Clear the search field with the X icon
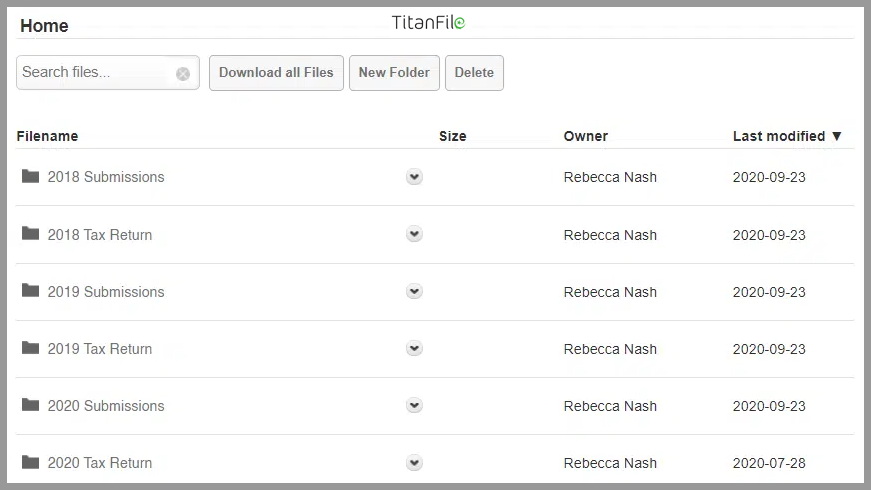 183,73
